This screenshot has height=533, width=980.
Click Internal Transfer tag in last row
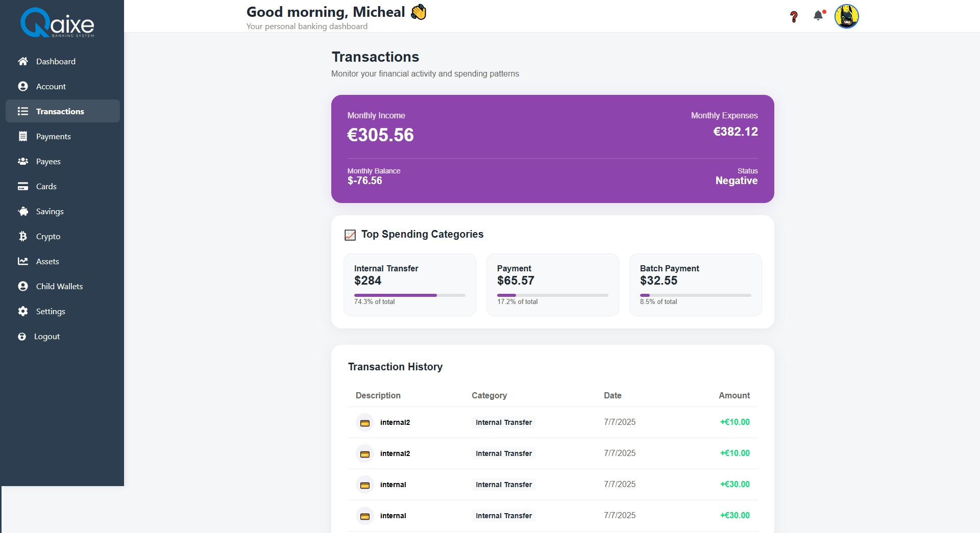click(504, 516)
